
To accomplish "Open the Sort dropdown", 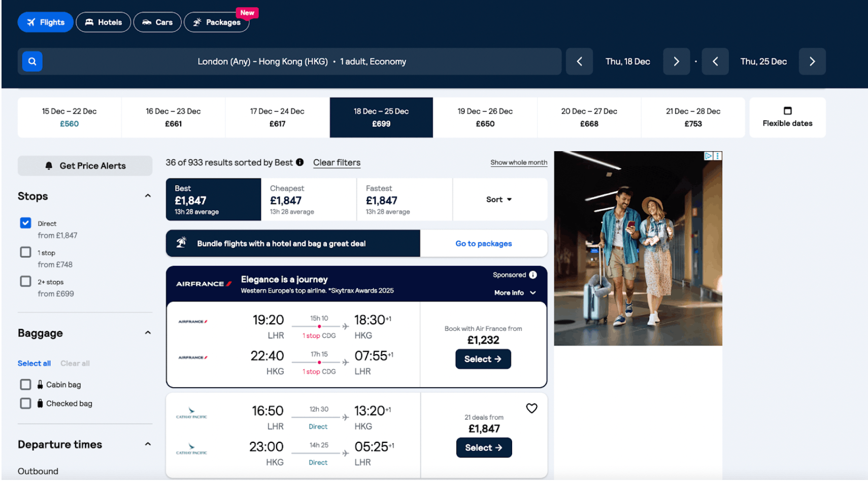I will click(498, 199).
